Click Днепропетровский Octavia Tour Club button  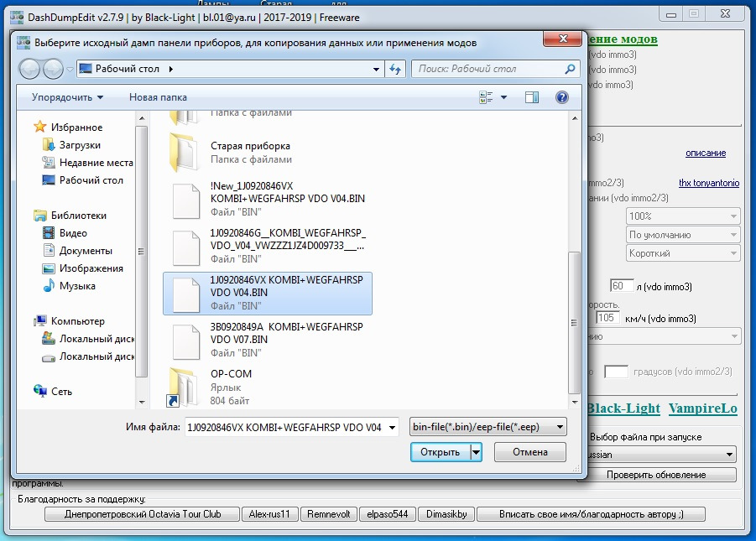(x=143, y=514)
